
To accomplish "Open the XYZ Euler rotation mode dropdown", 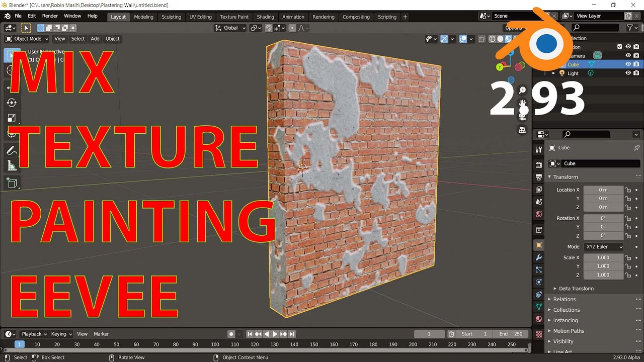I will click(603, 247).
